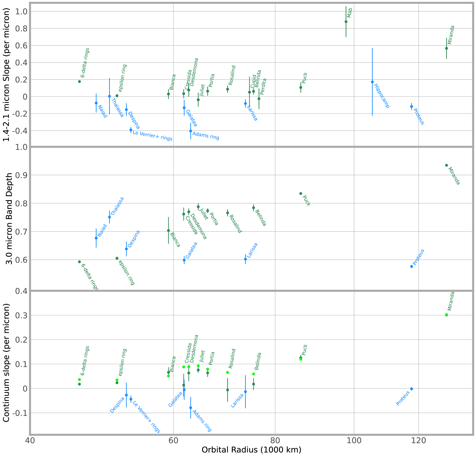Click the Orbital Radius axis title
This screenshot has height=457, width=476.
(x=251, y=449)
